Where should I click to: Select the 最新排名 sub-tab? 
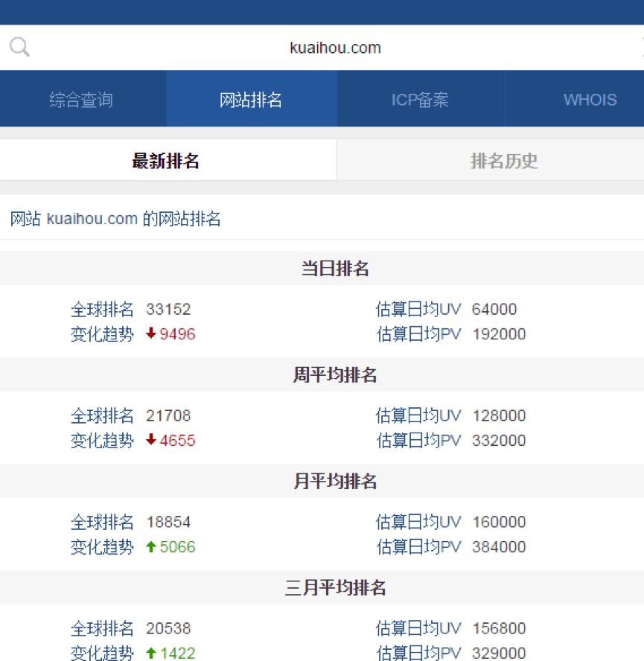166,161
